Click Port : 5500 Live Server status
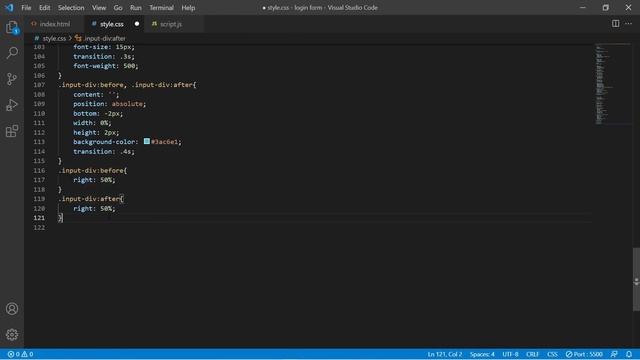The image size is (640, 360). point(584,354)
